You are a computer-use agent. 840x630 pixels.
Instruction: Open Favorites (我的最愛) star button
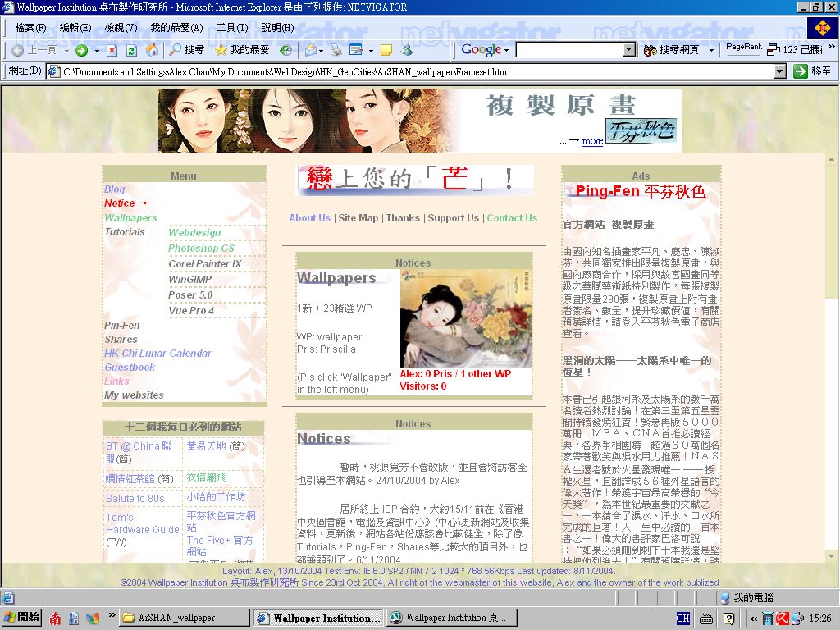242,50
